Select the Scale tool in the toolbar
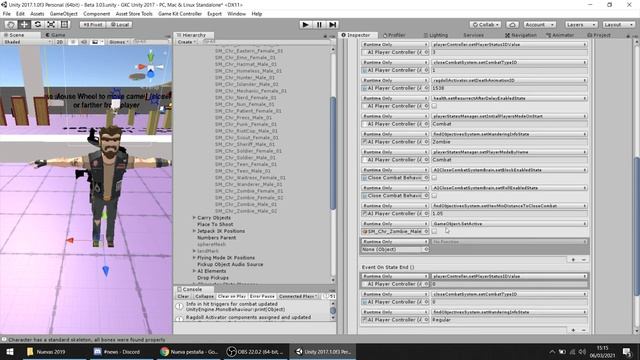The image size is (640, 360). [x=51, y=24]
